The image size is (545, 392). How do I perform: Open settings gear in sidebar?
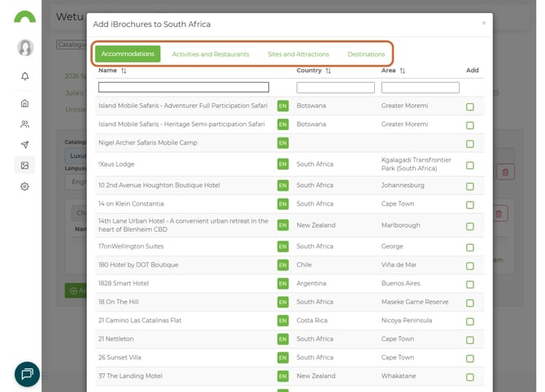25,186
